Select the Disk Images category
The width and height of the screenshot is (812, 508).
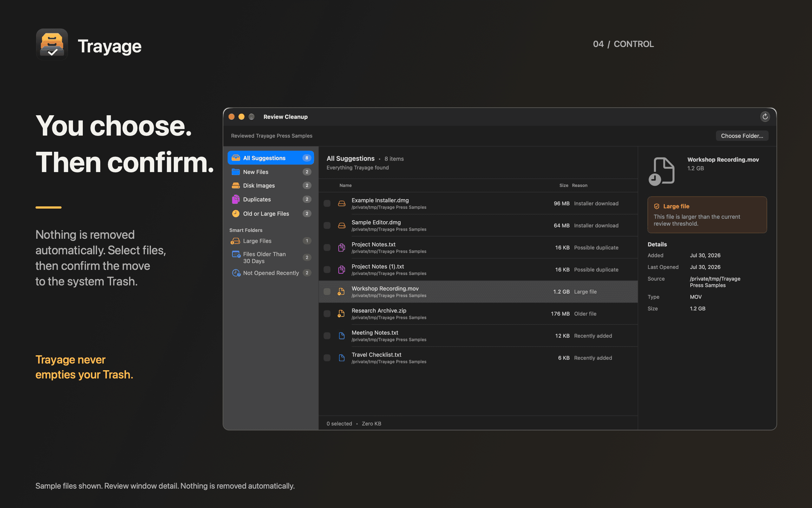point(271,185)
